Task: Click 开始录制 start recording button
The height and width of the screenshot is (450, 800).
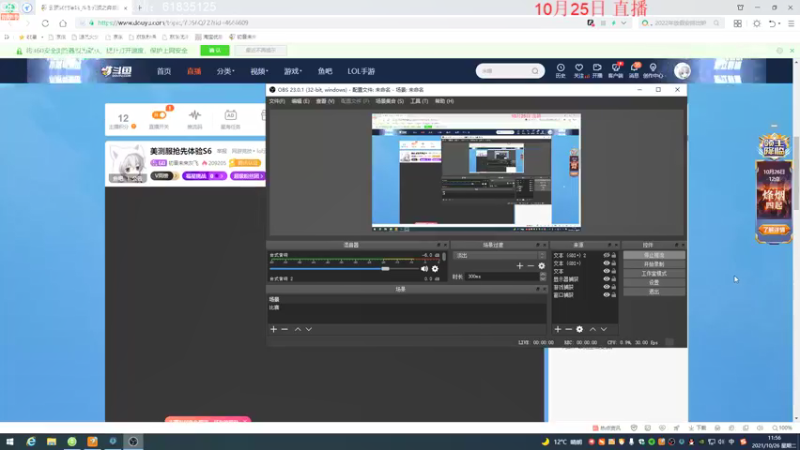Action: coord(654,264)
